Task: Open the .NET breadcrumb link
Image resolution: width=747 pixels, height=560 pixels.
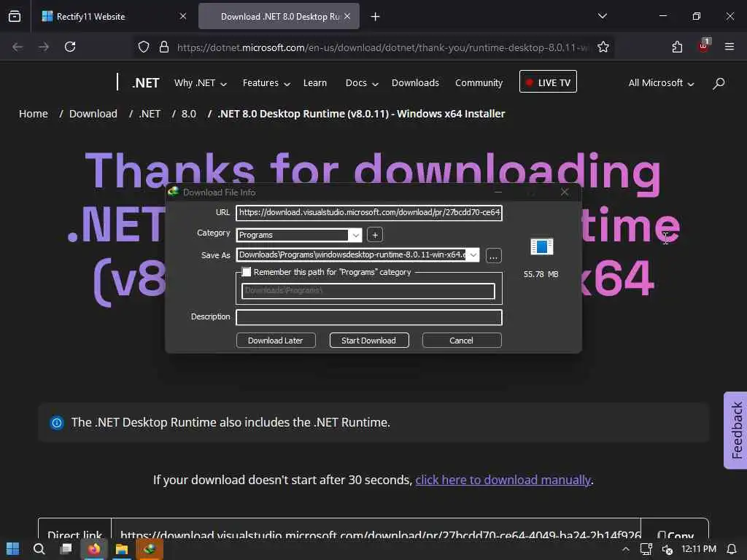Action: coord(150,114)
